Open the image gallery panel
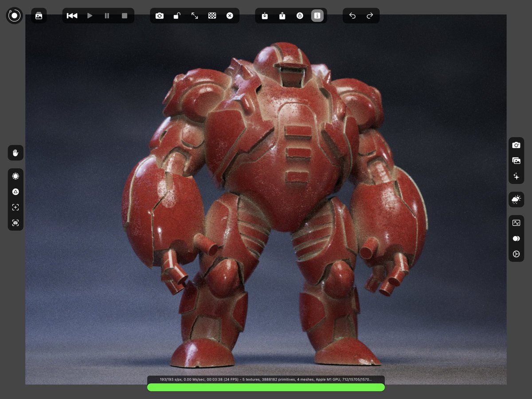This screenshot has width=532, height=399. point(516,161)
